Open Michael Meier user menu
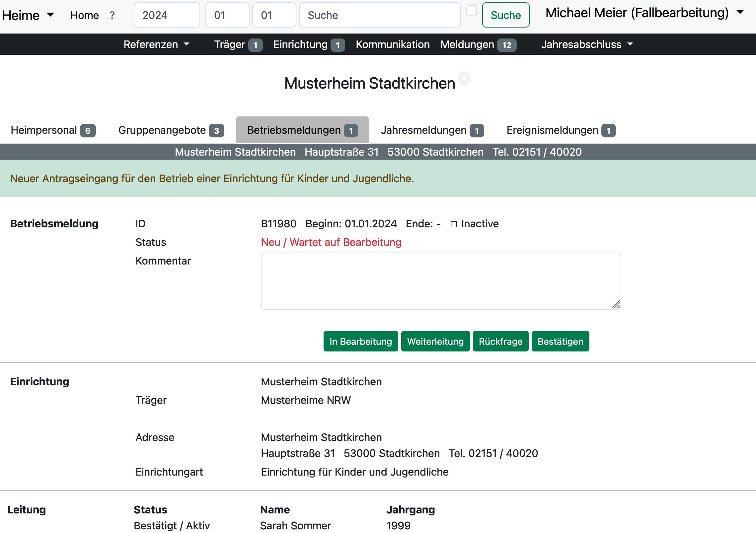This screenshot has width=756, height=533. (x=644, y=13)
